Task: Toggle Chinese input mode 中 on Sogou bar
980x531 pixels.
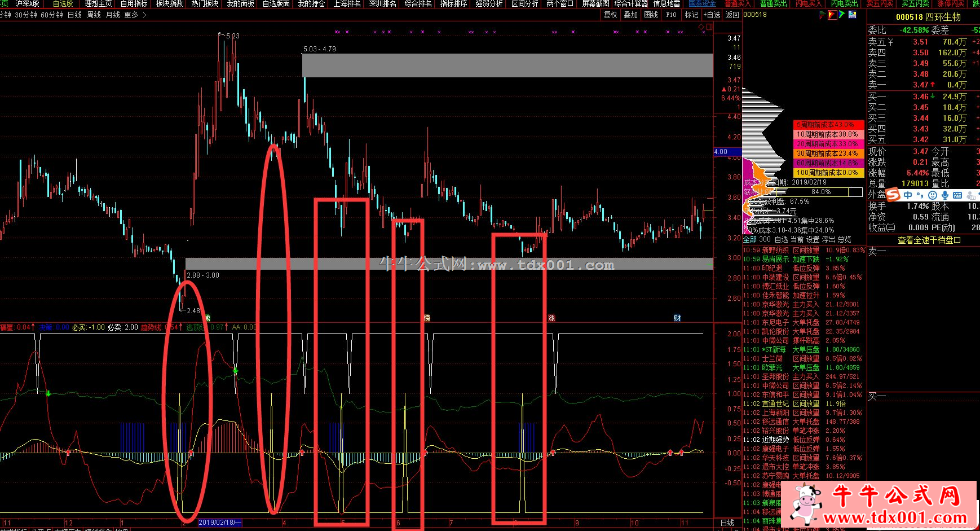Action: [908, 195]
